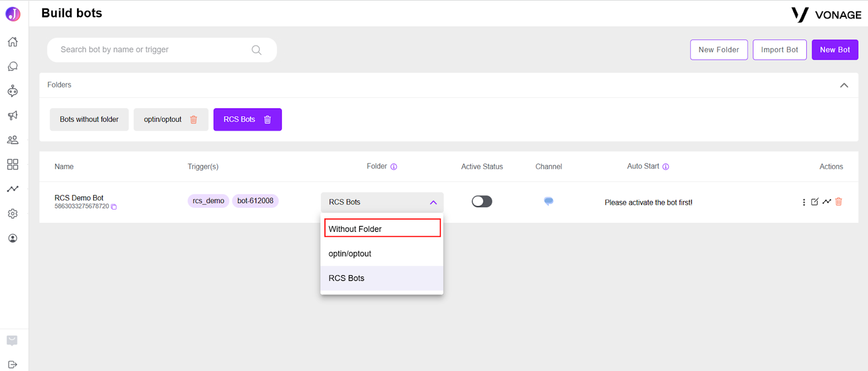This screenshot has width=868, height=371.
Task: Choose optin/optout in the folder dropdown
Action: tap(382, 254)
